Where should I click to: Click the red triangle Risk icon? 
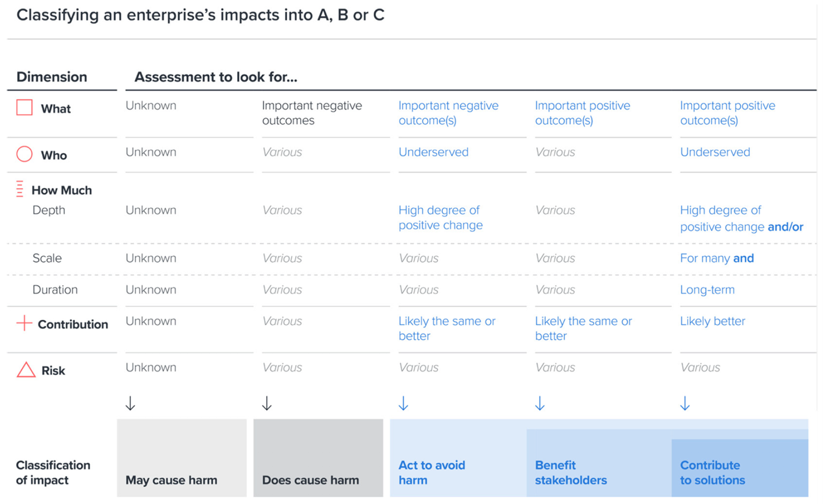pyautogui.click(x=26, y=370)
